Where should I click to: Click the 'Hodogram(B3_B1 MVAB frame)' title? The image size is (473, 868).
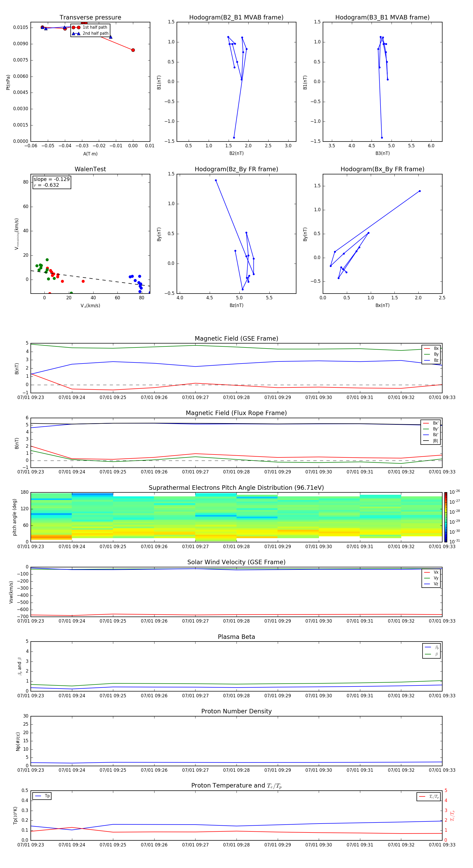[x=382, y=18]
